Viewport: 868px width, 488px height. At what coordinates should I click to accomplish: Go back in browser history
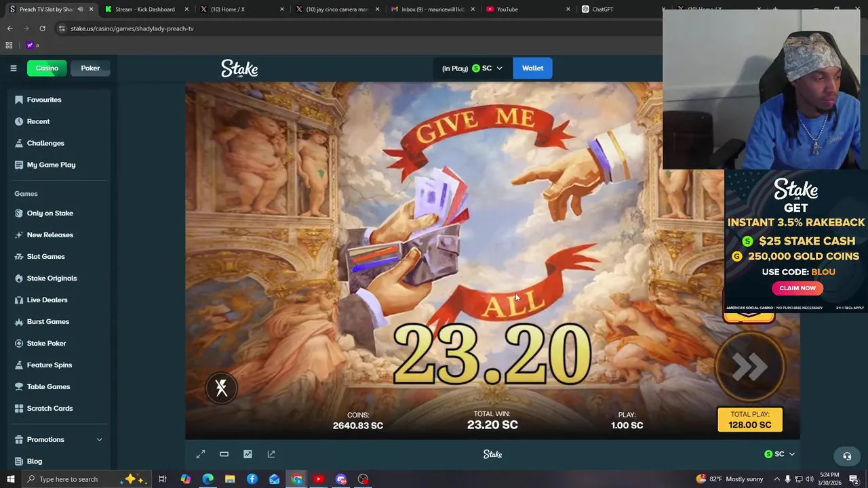10,28
